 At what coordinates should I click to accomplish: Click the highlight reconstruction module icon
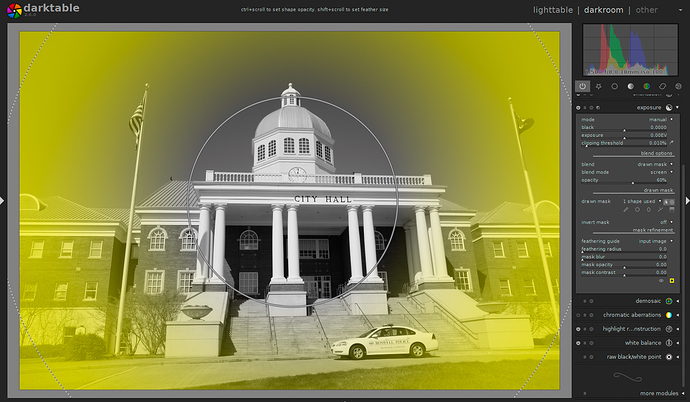click(669, 329)
